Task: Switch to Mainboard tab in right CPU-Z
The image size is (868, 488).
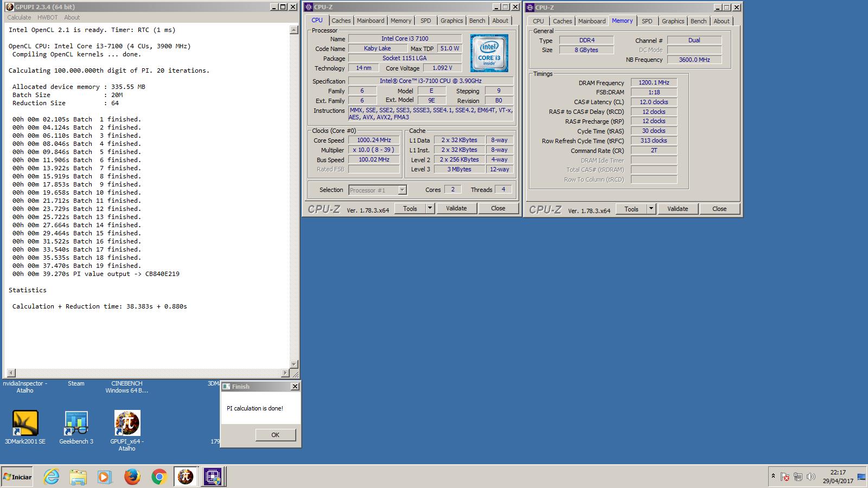Action: pyautogui.click(x=592, y=21)
